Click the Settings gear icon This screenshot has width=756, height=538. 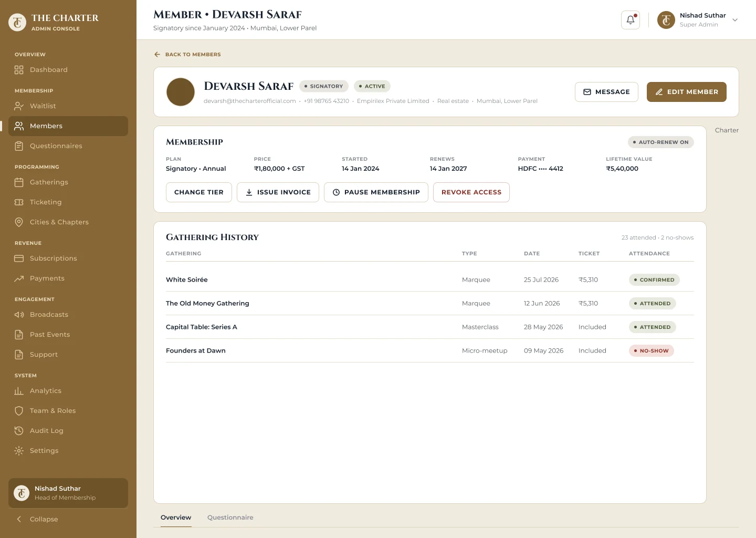[19, 451]
